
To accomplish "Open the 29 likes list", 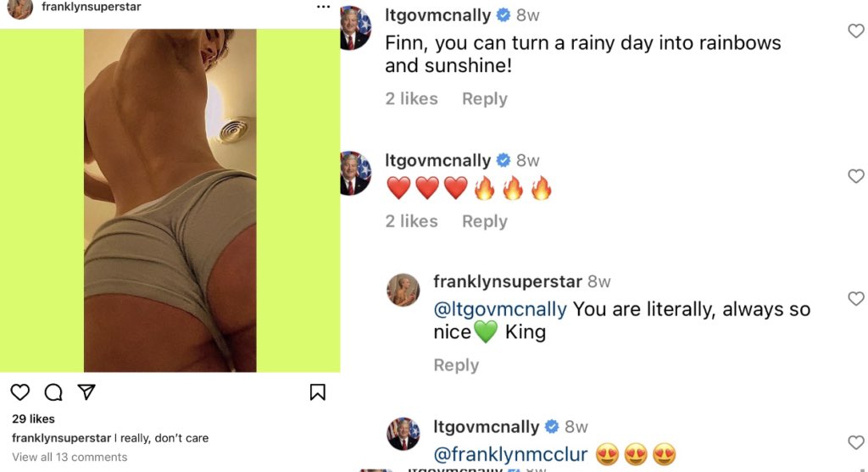I will click(33, 419).
